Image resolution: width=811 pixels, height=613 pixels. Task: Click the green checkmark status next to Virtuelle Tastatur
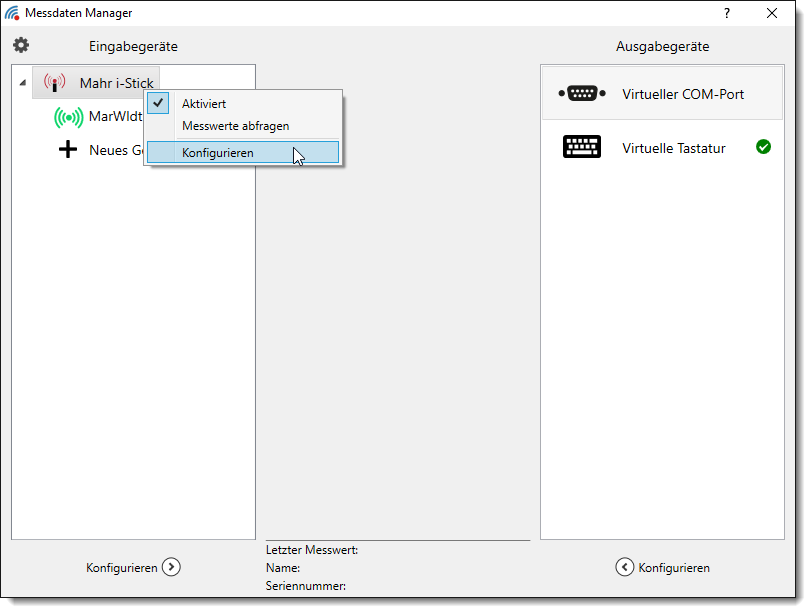763,147
